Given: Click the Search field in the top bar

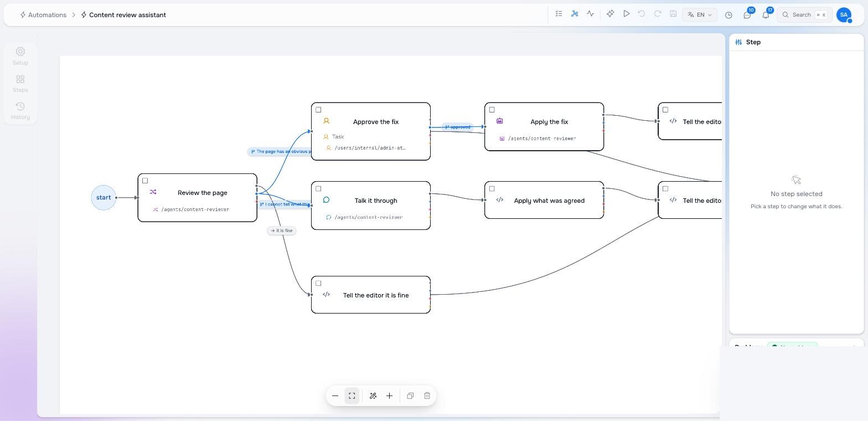Looking at the screenshot, I should [x=804, y=15].
